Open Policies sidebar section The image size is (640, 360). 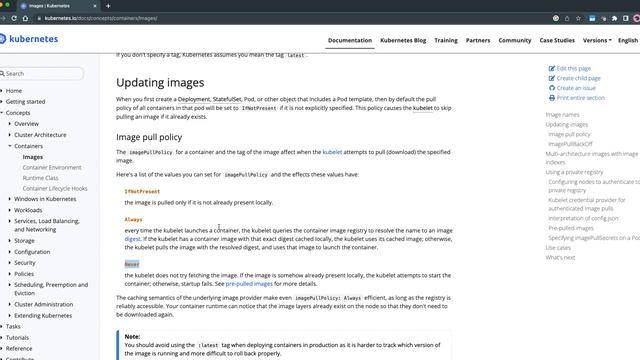click(x=24, y=274)
